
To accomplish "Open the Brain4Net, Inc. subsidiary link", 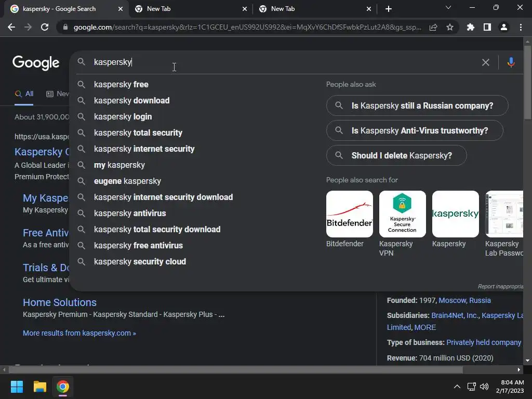I will tap(455, 315).
